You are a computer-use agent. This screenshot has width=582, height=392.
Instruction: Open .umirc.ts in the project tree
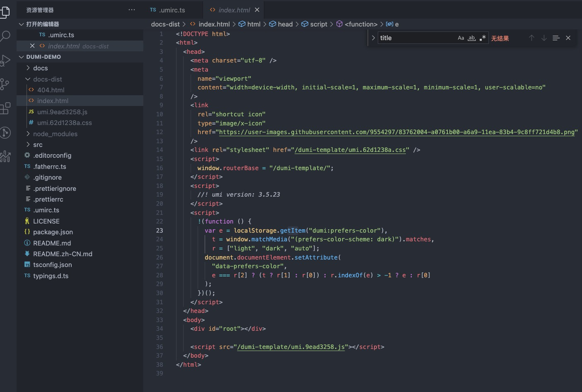(x=80, y=210)
